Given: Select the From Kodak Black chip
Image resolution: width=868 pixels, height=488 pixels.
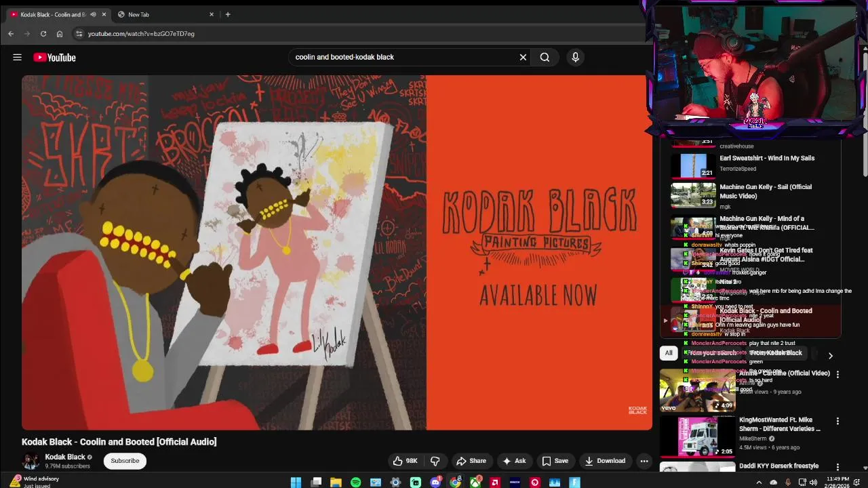Looking at the screenshot, I should coord(776,353).
